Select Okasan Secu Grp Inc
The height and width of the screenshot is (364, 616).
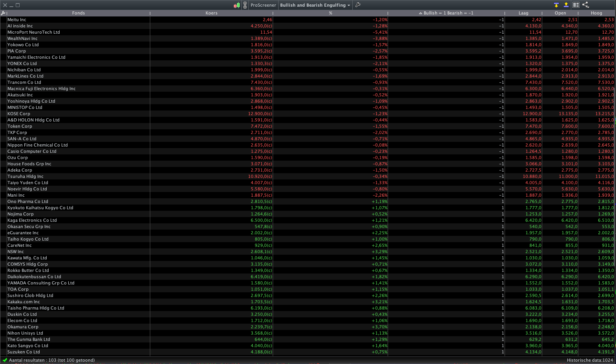pos(29,226)
